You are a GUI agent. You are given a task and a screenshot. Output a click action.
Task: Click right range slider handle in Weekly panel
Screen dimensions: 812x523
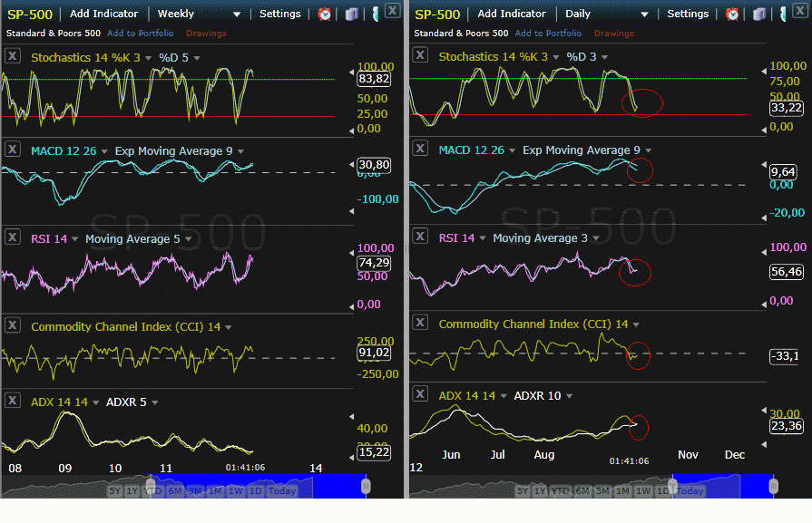point(367,486)
